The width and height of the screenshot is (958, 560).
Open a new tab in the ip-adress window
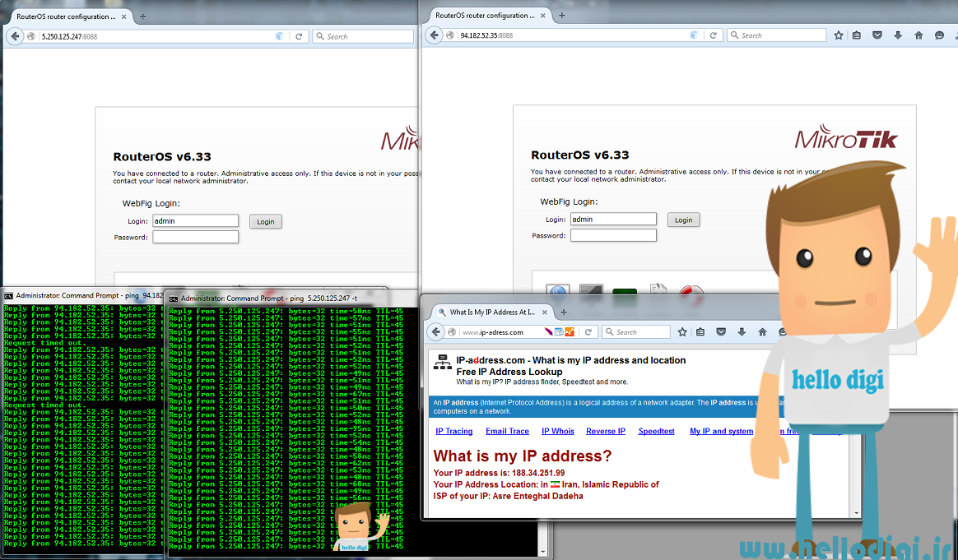(x=564, y=312)
